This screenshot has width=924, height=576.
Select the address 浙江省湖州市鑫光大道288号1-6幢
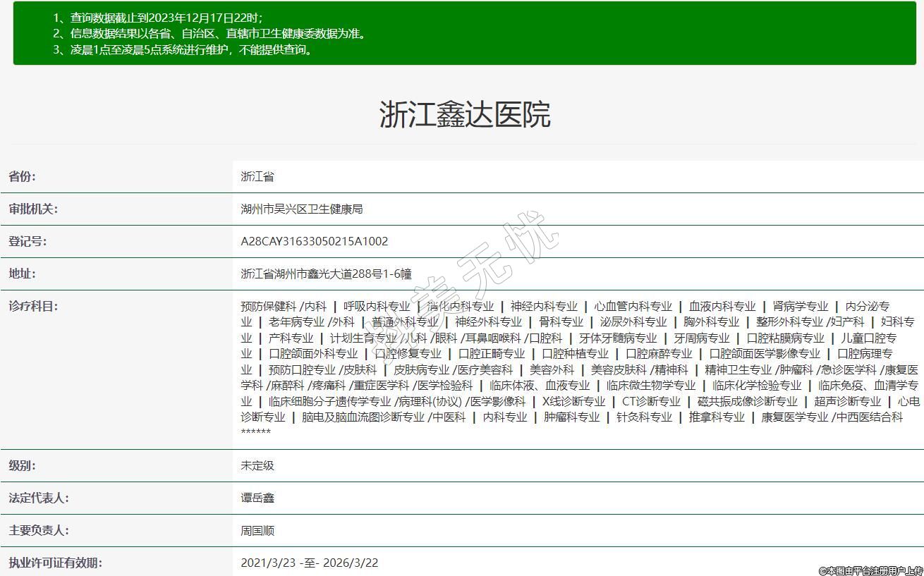326,274
